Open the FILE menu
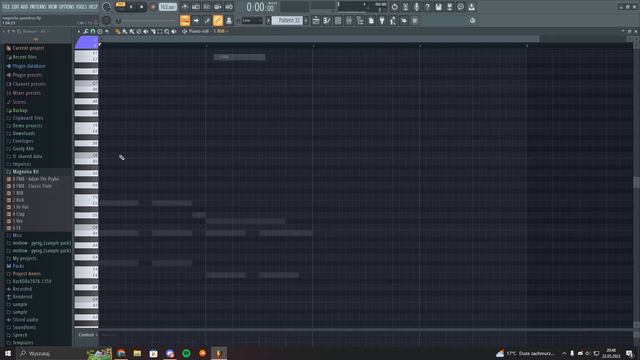This screenshot has width=640, height=360. point(6,7)
